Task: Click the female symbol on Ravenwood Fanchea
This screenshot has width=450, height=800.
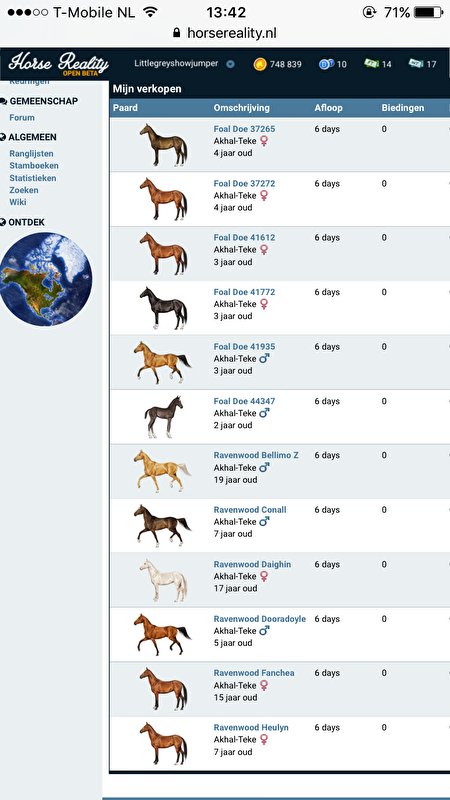Action: click(x=264, y=685)
